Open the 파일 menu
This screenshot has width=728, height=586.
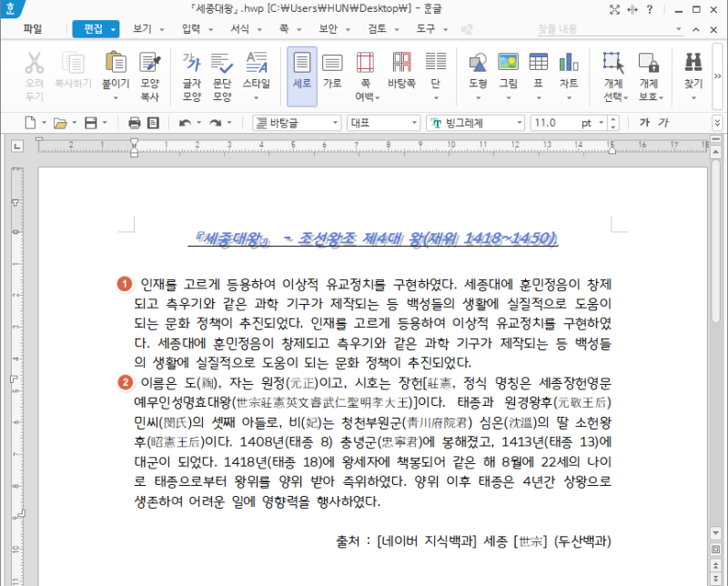(33, 29)
